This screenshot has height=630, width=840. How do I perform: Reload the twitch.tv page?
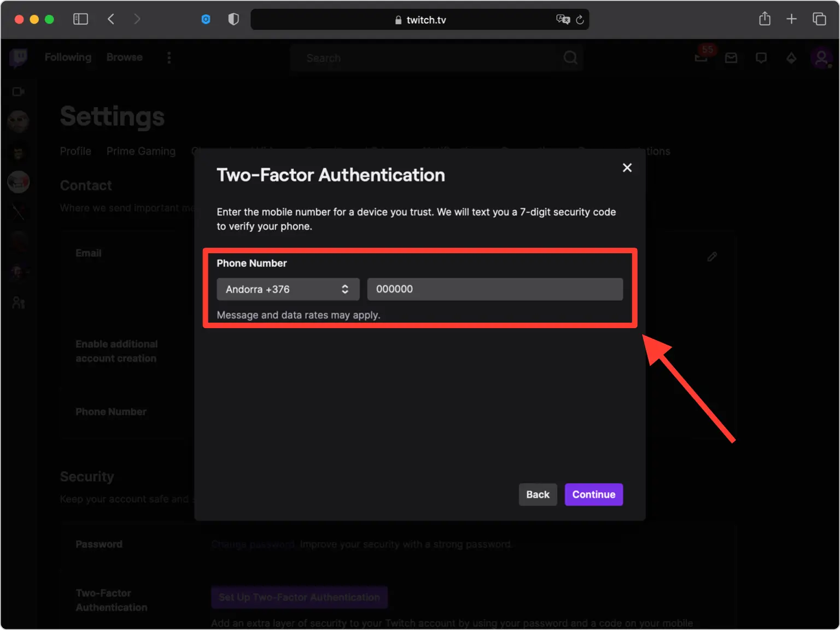tap(580, 20)
